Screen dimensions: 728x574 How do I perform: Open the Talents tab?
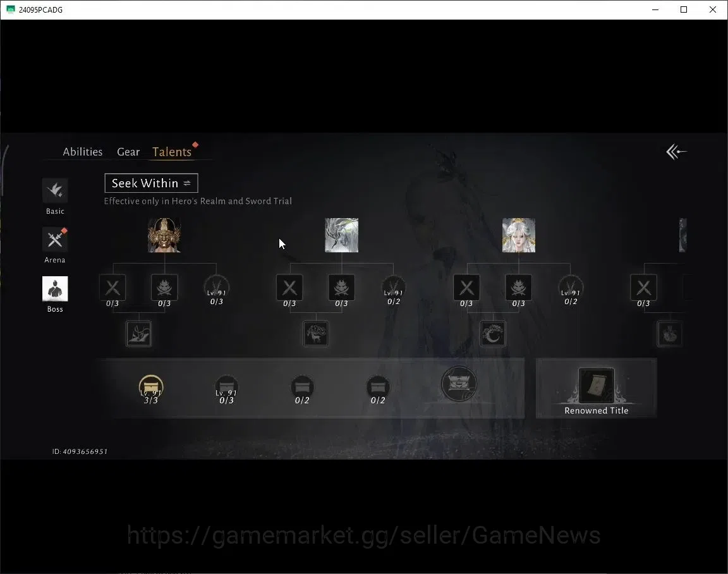[x=172, y=152]
